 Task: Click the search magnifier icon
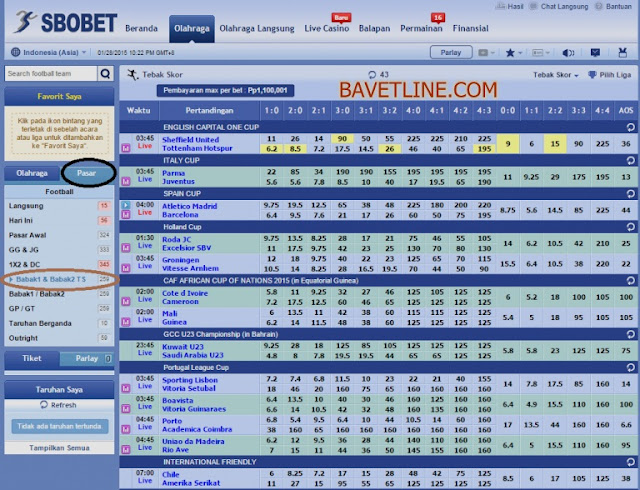tap(105, 74)
